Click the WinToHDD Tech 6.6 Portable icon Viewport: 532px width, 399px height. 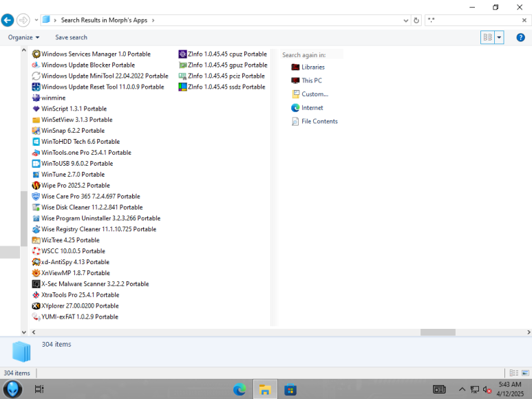point(36,142)
